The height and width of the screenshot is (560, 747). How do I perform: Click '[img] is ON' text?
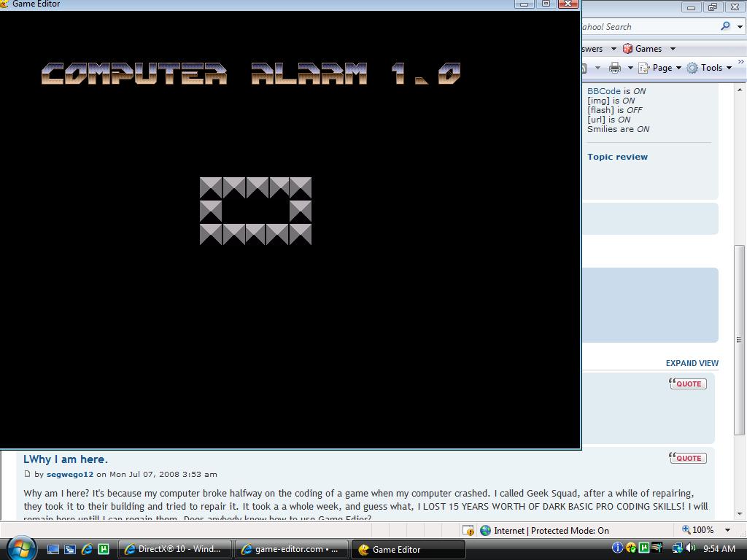tap(611, 101)
